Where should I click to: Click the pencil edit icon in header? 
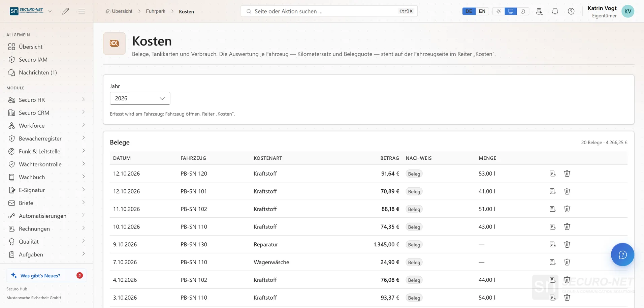66,11
